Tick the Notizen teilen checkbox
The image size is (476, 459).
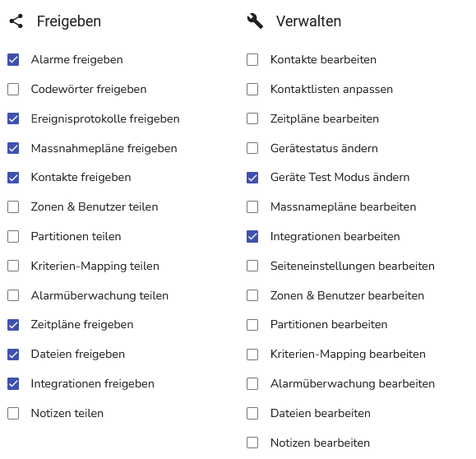pyautogui.click(x=13, y=414)
